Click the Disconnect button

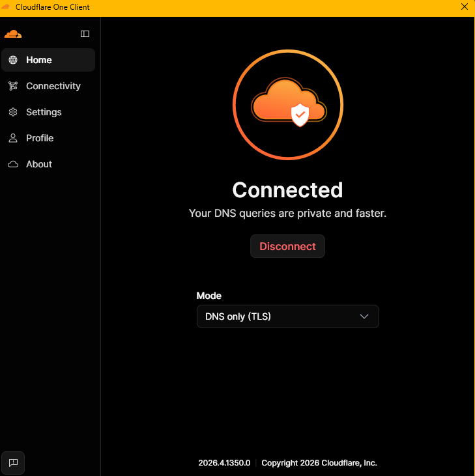pyautogui.click(x=287, y=246)
